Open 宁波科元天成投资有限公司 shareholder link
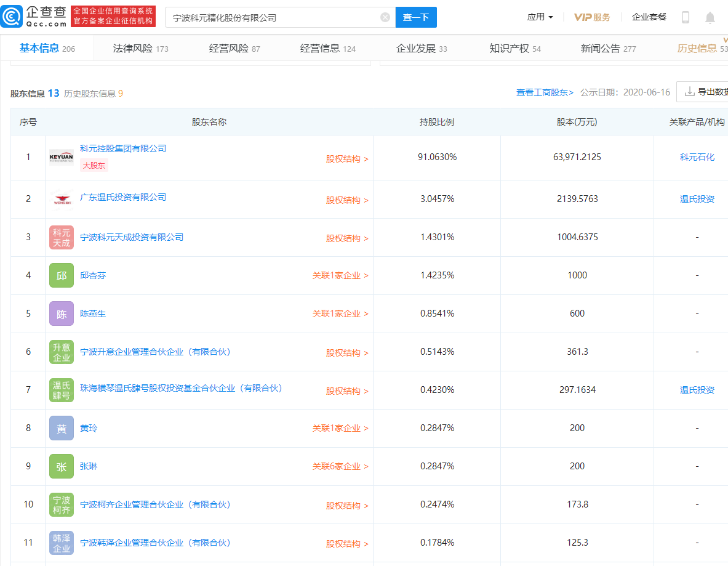728x566 pixels. pos(132,237)
